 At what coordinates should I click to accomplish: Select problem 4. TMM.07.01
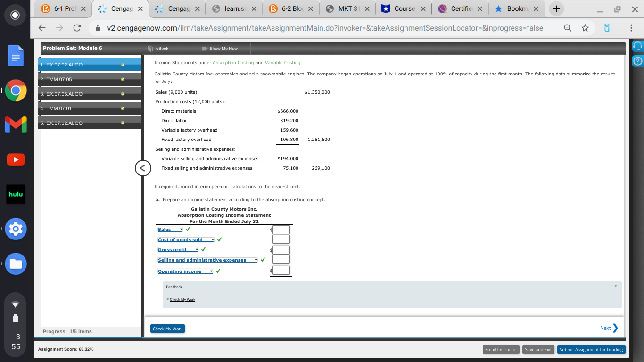pos(90,108)
